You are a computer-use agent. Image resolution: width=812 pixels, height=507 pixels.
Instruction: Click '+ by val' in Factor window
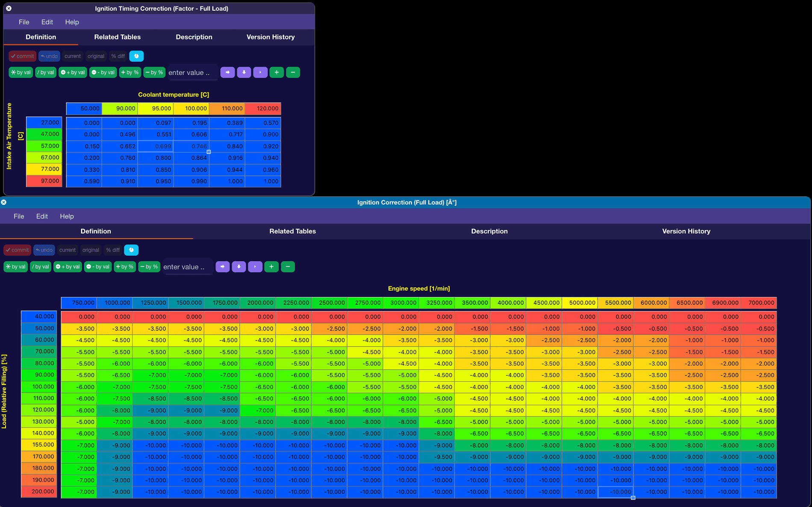pyautogui.click(x=73, y=72)
